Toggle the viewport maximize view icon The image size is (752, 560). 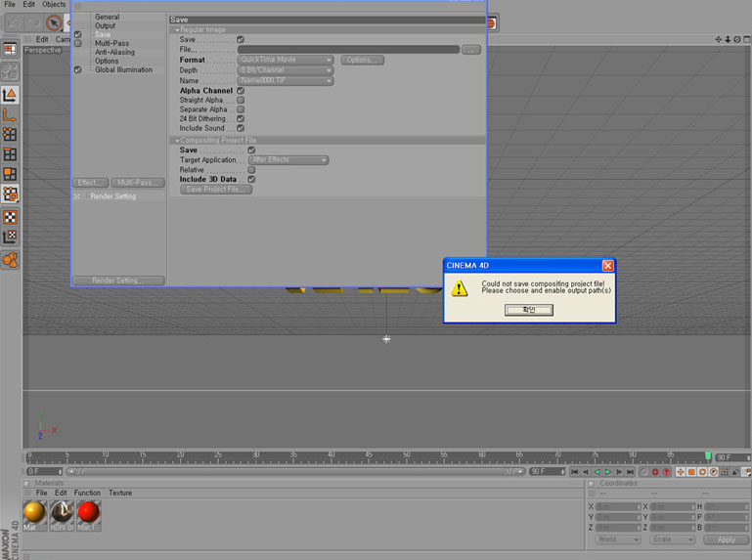747,39
